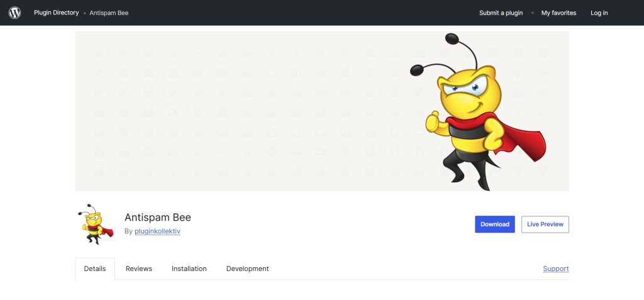Image resolution: width=644 pixels, height=300 pixels.
Task: Open Submit a plugin page
Action: [x=501, y=13]
